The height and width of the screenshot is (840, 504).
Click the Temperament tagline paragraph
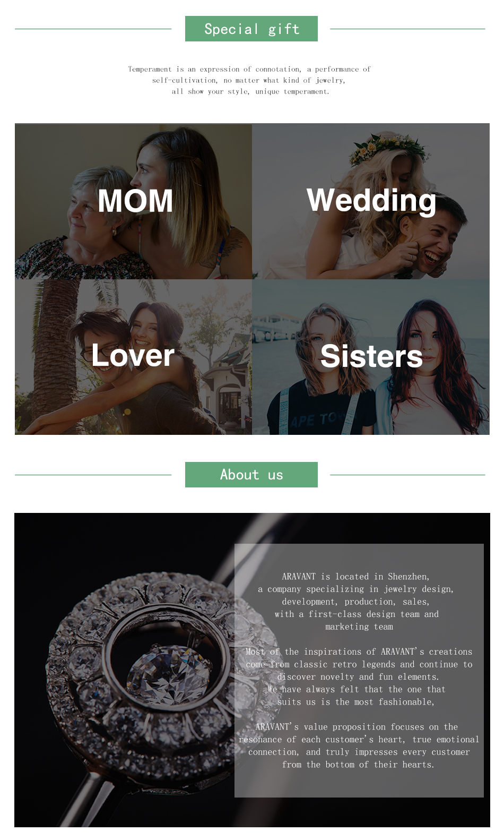[x=249, y=80]
